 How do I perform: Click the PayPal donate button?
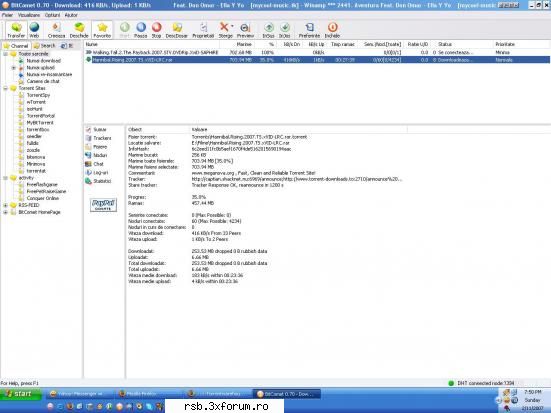pyautogui.click(x=103, y=205)
